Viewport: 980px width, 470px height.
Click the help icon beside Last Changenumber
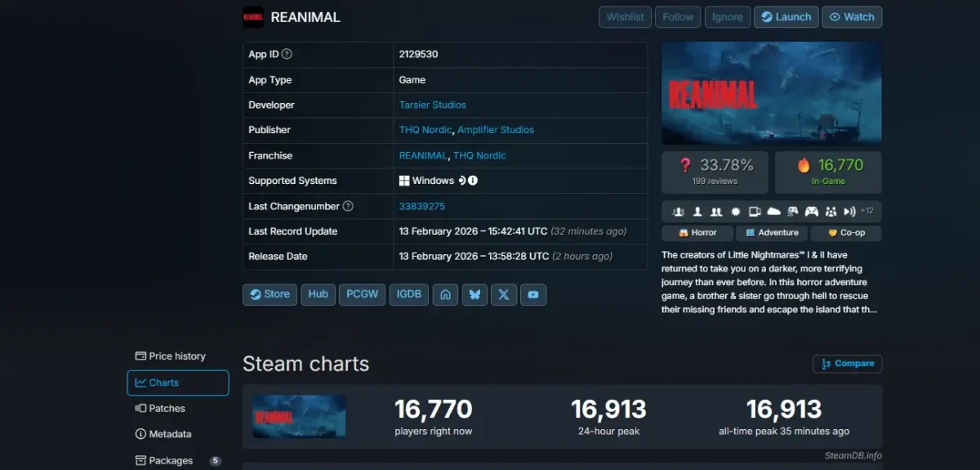[348, 207]
